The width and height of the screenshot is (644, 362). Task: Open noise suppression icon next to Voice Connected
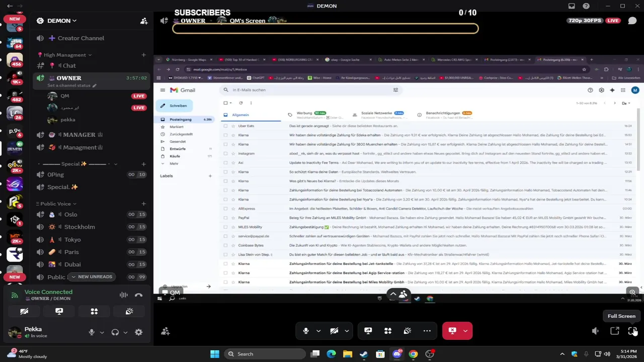[x=124, y=295]
